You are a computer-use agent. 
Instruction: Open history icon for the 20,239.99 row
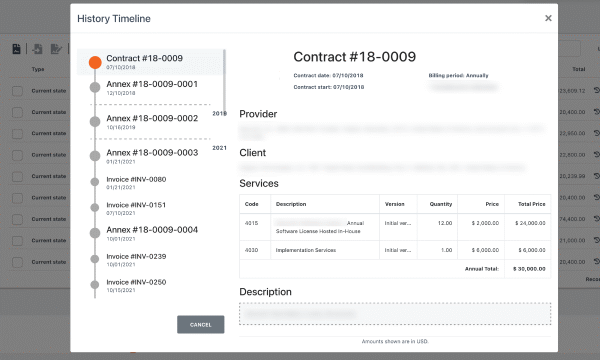596,176
